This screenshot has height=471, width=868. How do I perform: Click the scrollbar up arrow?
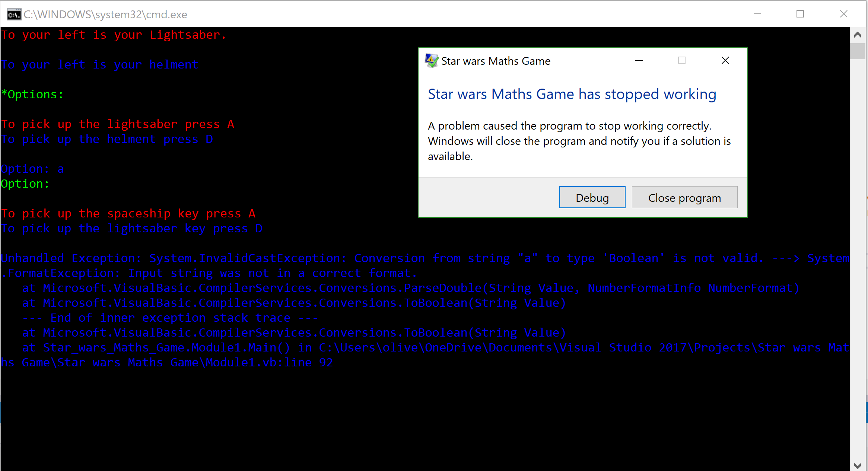858,35
